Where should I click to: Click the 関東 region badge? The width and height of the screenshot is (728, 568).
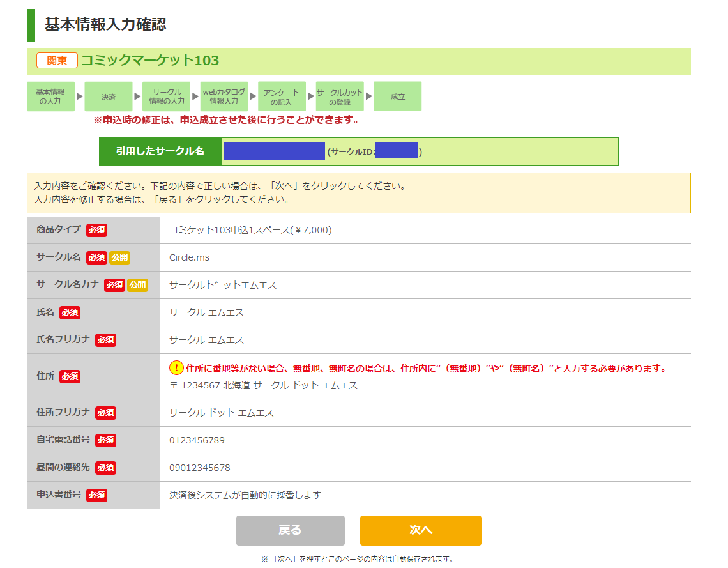57,61
